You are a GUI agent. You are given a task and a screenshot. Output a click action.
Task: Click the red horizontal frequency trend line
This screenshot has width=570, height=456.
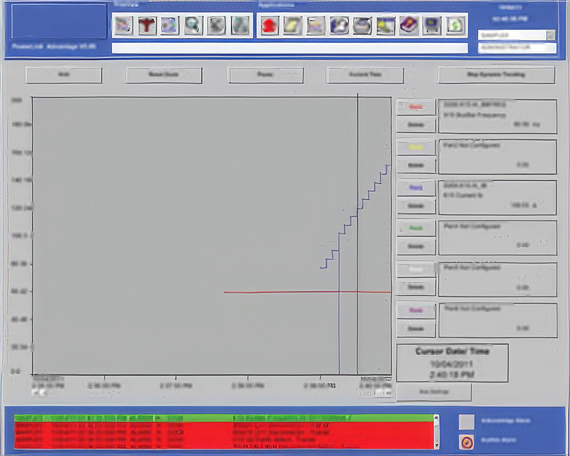pos(307,292)
